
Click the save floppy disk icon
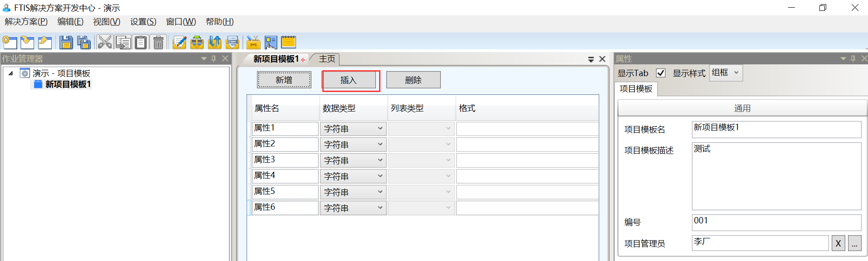66,43
